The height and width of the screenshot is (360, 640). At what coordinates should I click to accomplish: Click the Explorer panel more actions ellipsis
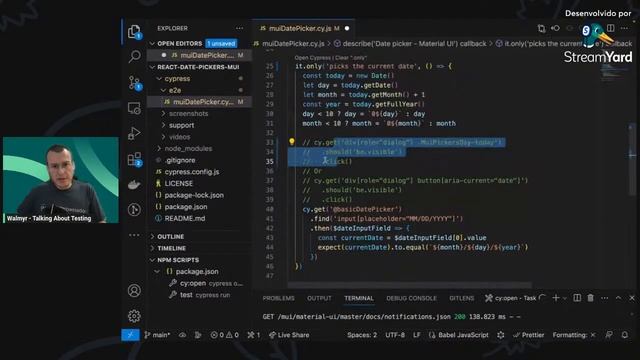pyautogui.click(x=240, y=28)
